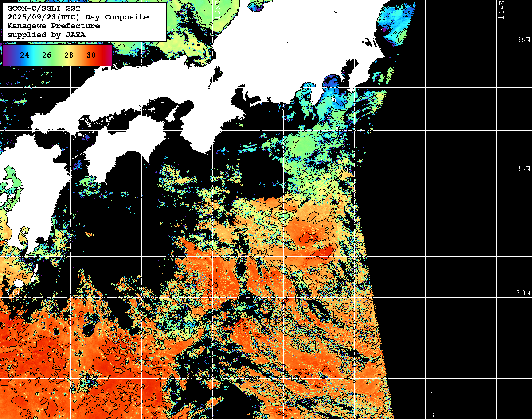Click the "26" value on the color legend

(47, 55)
